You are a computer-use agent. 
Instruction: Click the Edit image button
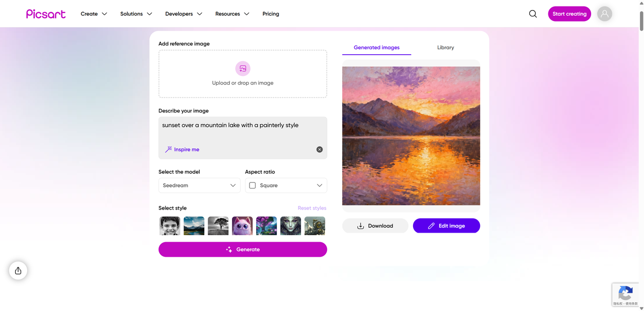[446, 226]
